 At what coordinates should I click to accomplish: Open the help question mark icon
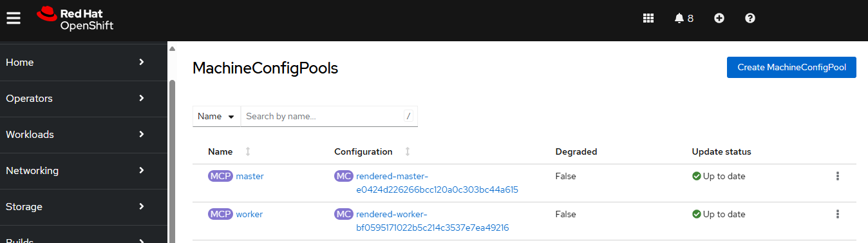point(750,18)
